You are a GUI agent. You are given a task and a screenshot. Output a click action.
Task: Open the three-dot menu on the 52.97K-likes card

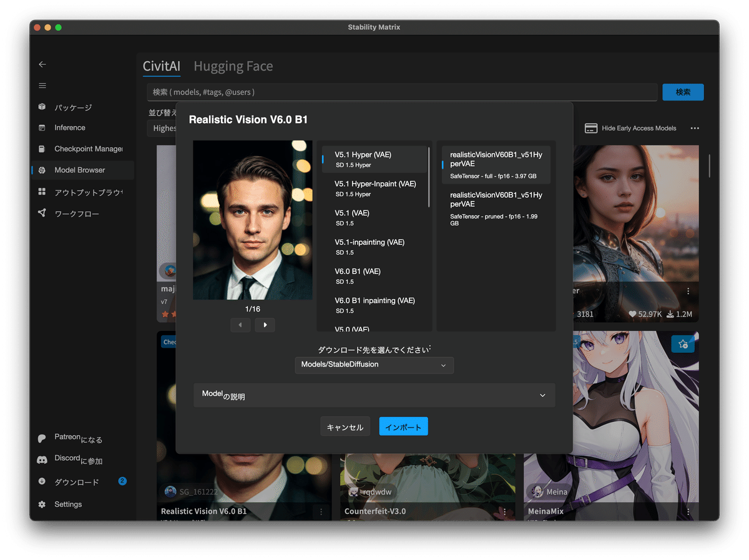click(x=688, y=291)
